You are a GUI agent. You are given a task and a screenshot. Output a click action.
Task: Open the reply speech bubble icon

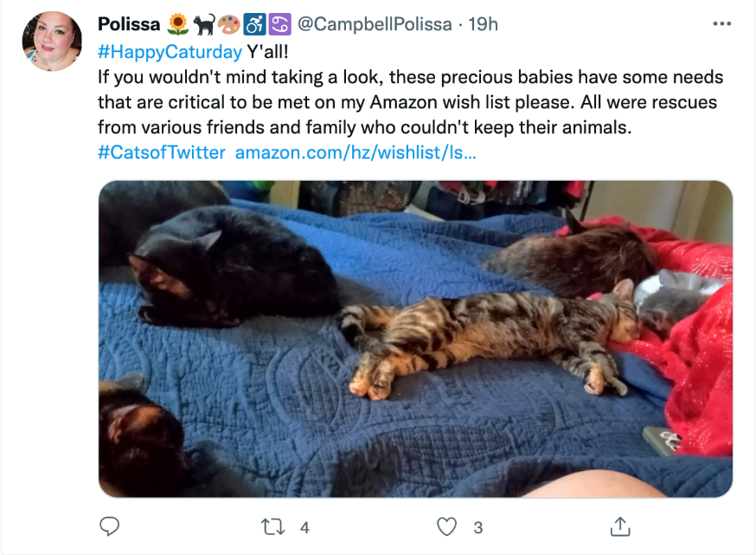pyautogui.click(x=110, y=526)
